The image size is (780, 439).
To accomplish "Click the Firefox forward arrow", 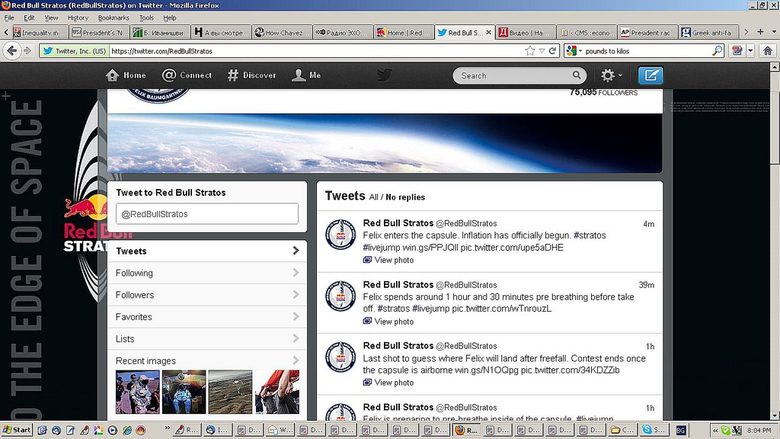I will [x=27, y=51].
